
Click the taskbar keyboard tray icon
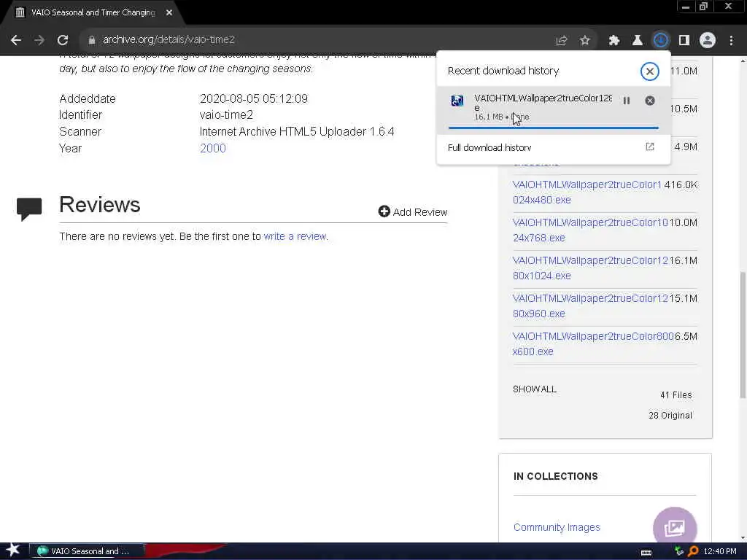(x=646, y=552)
